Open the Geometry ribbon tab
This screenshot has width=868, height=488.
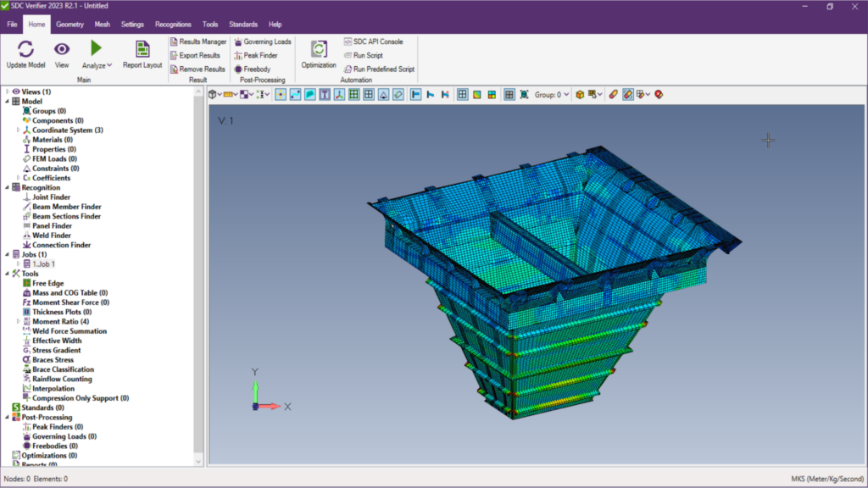point(70,25)
